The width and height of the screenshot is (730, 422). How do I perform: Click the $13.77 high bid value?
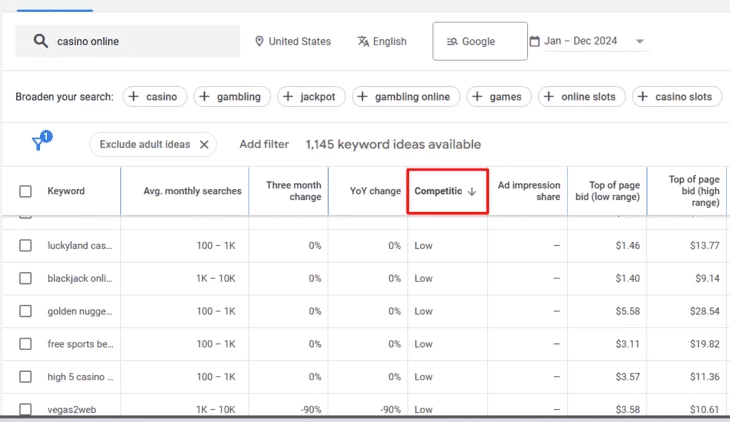704,245
